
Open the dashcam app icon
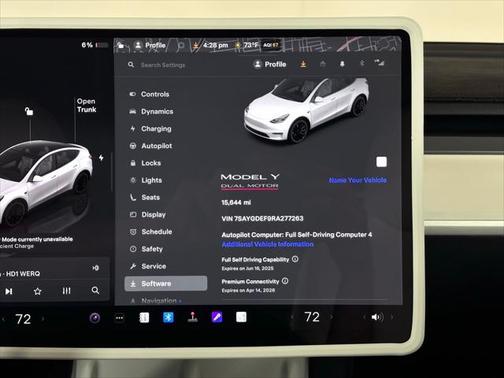pyautogui.click(x=95, y=318)
